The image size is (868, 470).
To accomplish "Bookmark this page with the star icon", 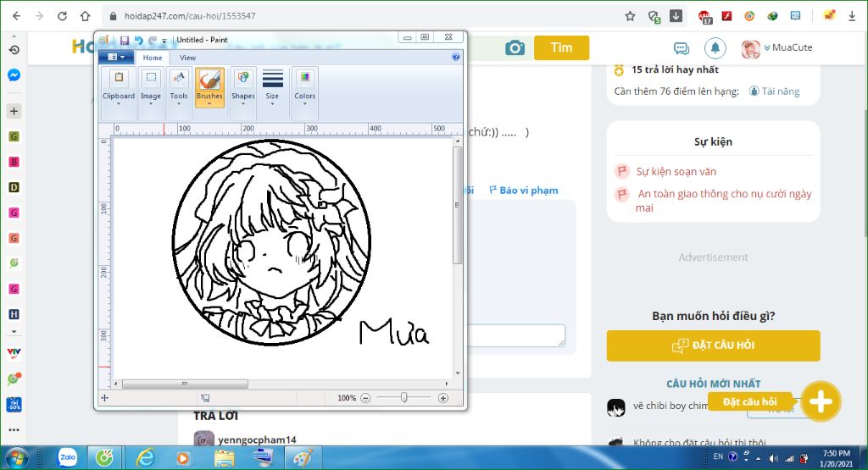I will [630, 16].
